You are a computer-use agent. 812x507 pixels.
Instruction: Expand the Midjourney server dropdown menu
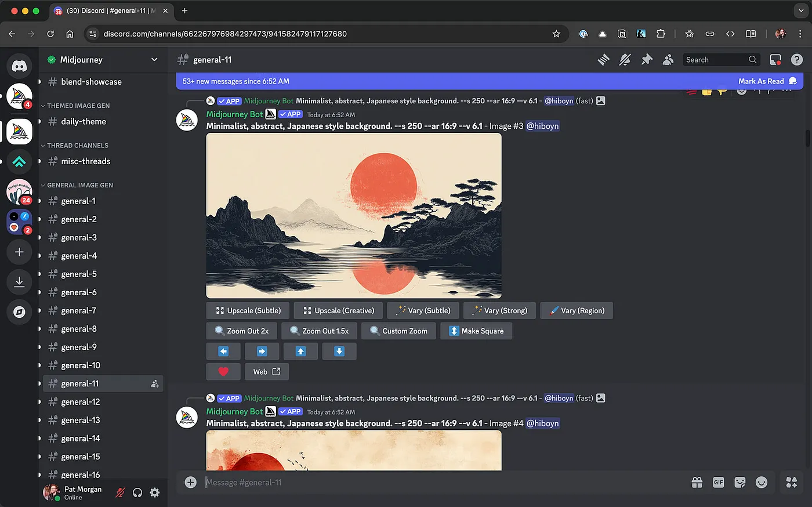tap(154, 60)
